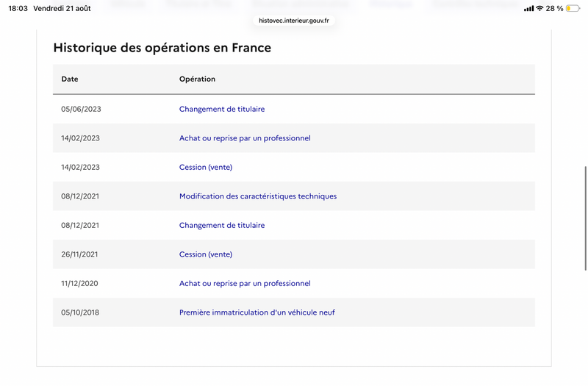The width and height of the screenshot is (588, 386).
Task: Click the vertical page scrollbar
Action: pyautogui.click(x=585, y=218)
